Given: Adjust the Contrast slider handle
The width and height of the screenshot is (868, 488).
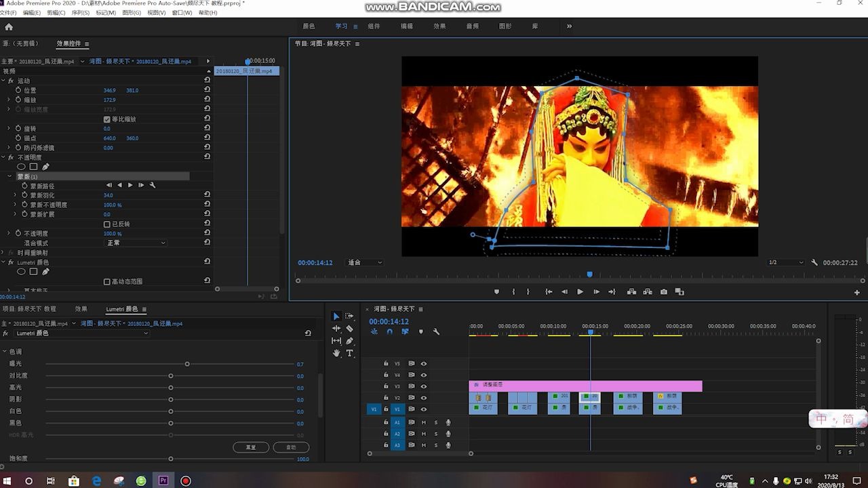Looking at the screenshot, I should tap(171, 375).
